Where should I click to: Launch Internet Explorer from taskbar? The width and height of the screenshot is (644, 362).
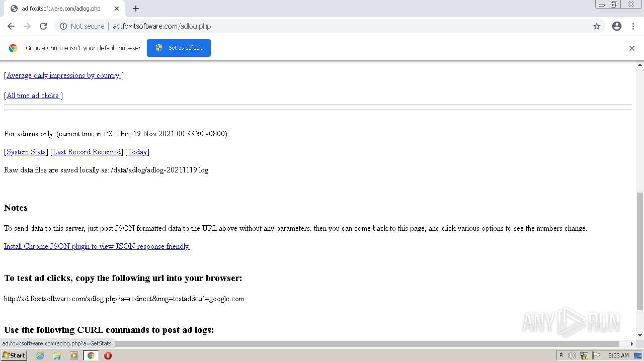coord(40,355)
